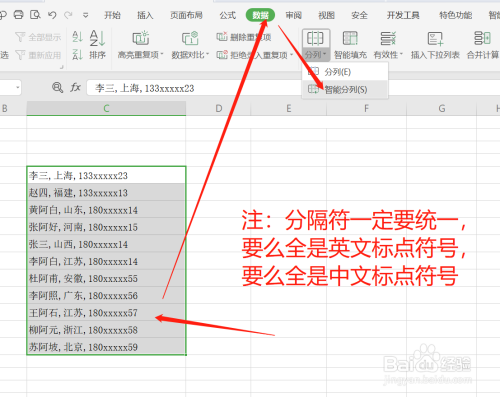This screenshot has width=500, height=397.
Task: Open the 页面布局 ribbon tab
Action: [186, 15]
